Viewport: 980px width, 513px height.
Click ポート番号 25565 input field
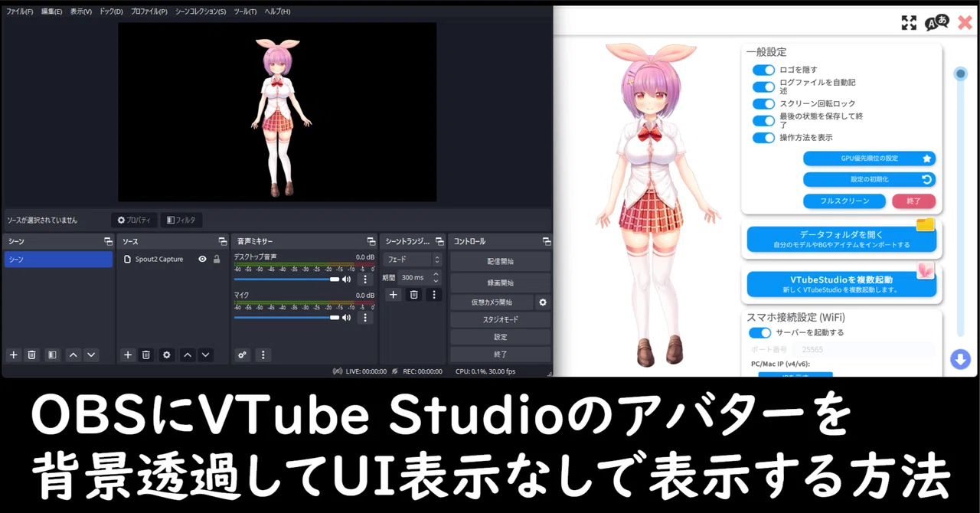point(862,349)
